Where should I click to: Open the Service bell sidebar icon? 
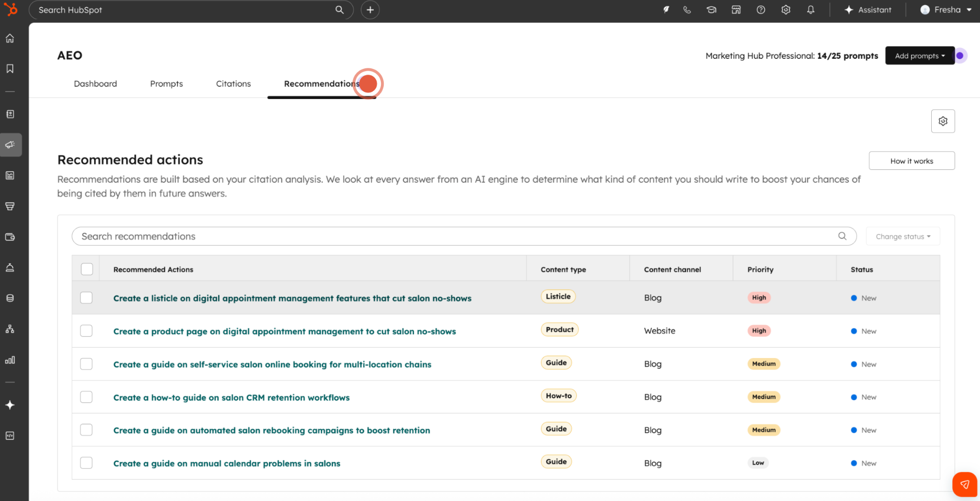point(10,267)
